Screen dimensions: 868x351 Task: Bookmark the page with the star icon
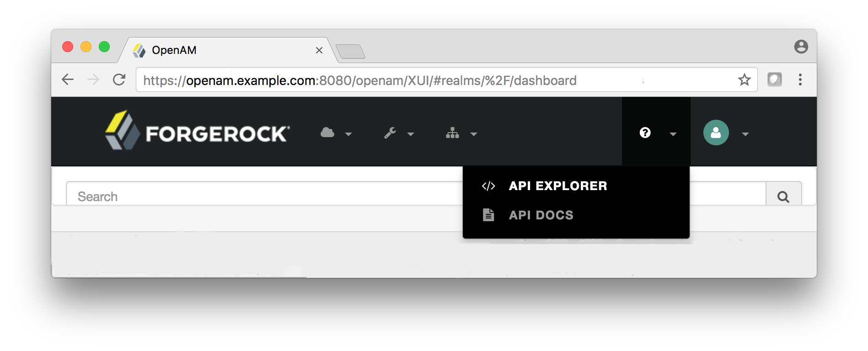[745, 80]
